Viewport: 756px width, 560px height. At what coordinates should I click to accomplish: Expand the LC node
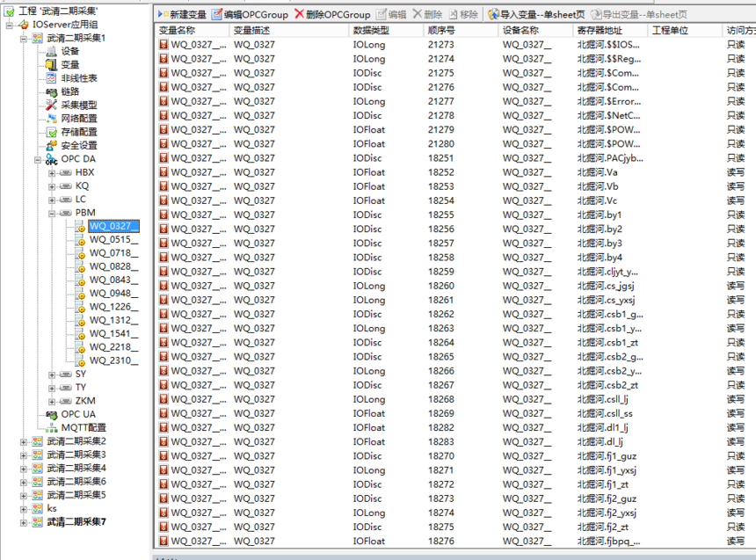[52, 200]
